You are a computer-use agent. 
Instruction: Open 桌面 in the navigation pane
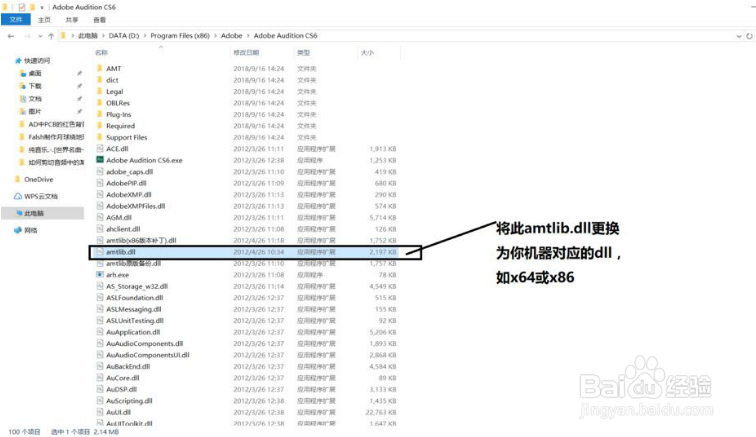click(x=35, y=73)
